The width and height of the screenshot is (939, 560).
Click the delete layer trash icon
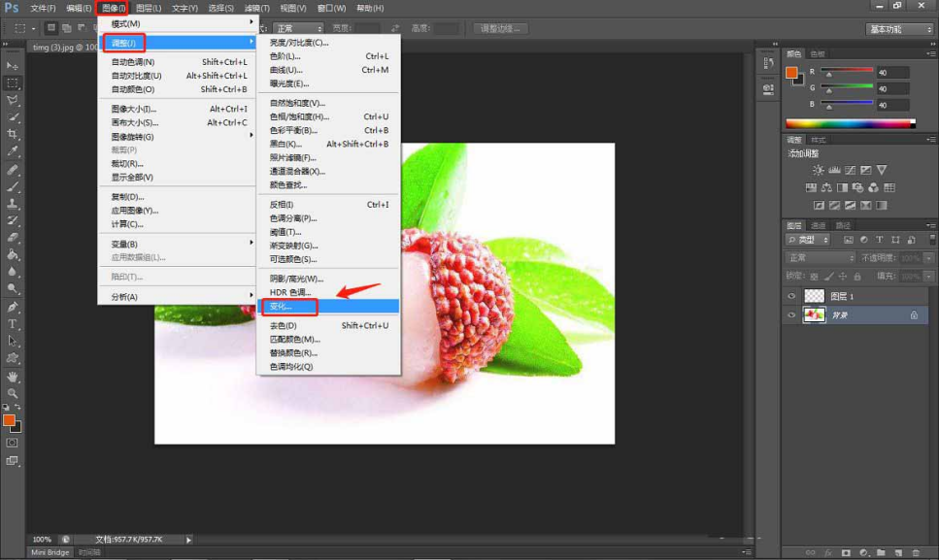point(915,552)
